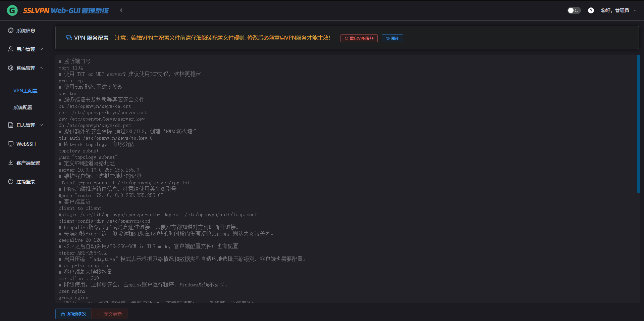Image resolution: width=644 pixels, height=321 pixels.
Task: Click the 解锁修改 button
Action: 73,314
